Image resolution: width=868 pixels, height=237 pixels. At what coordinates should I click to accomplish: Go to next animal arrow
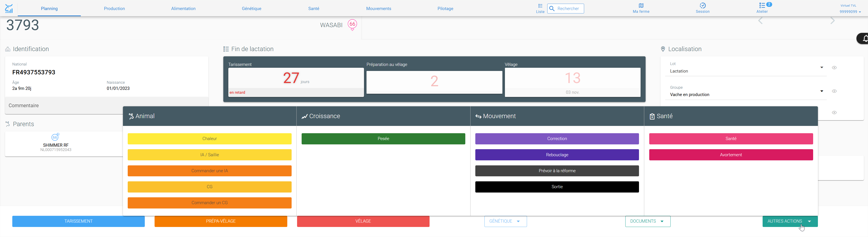coord(833,21)
